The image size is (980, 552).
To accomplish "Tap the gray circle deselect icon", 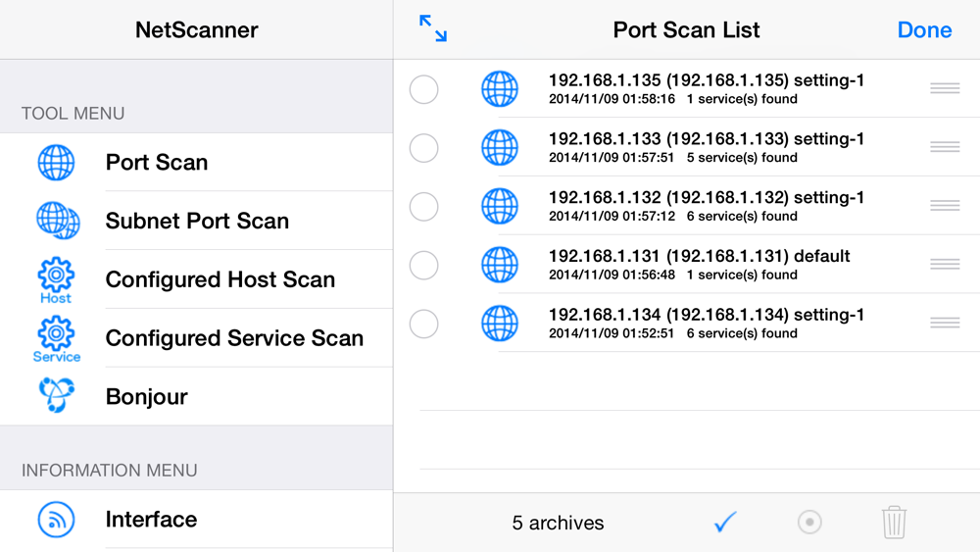I will [x=809, y=522].
